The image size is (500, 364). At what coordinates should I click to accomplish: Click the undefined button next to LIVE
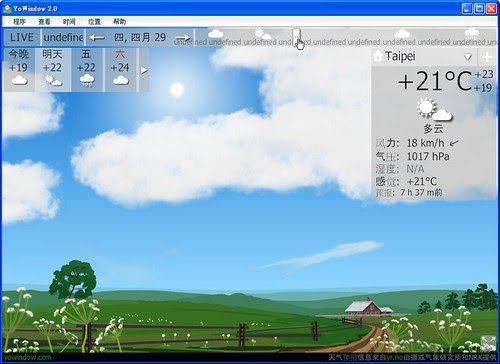click(x=63, y=37)
